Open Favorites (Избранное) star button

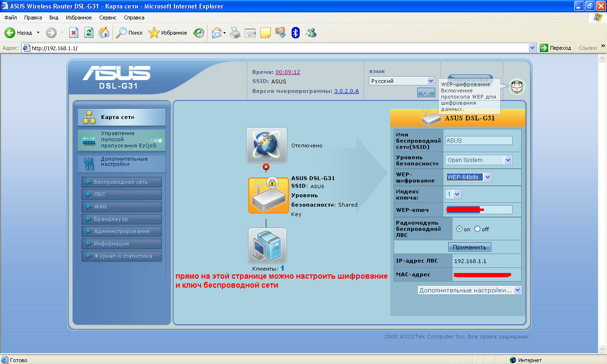(x=168, y=33)
